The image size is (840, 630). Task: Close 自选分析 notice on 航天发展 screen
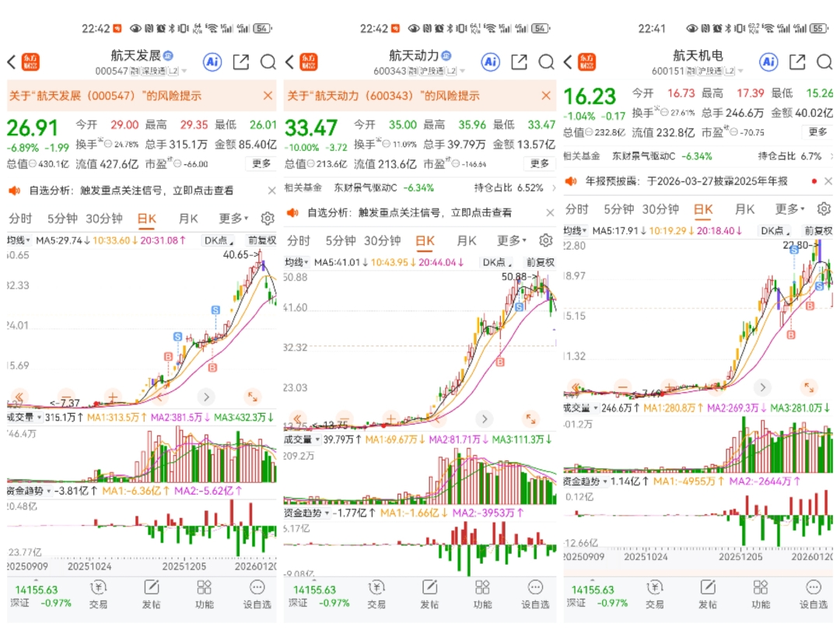coord(271,191)
